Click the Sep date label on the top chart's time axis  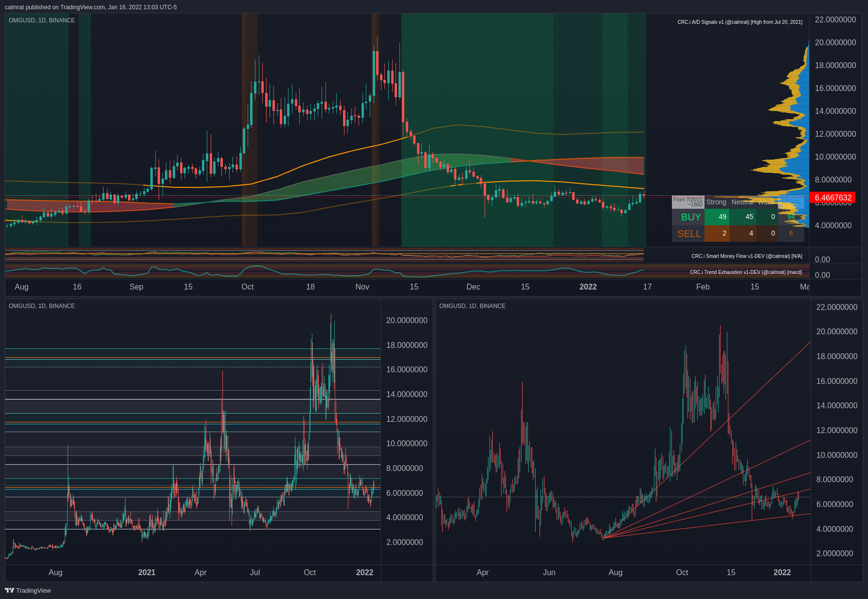(x=136, y=287)
